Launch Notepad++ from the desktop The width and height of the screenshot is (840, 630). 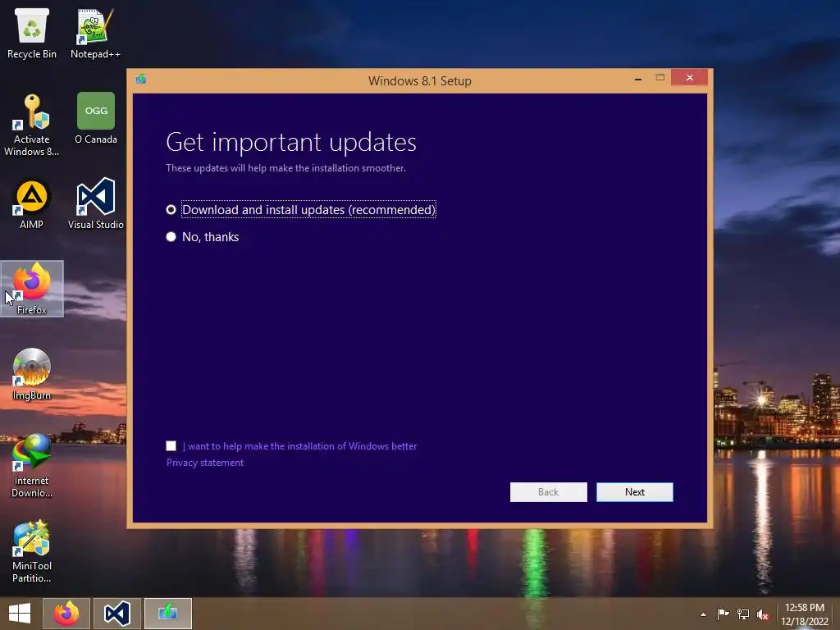pos(95,33)
